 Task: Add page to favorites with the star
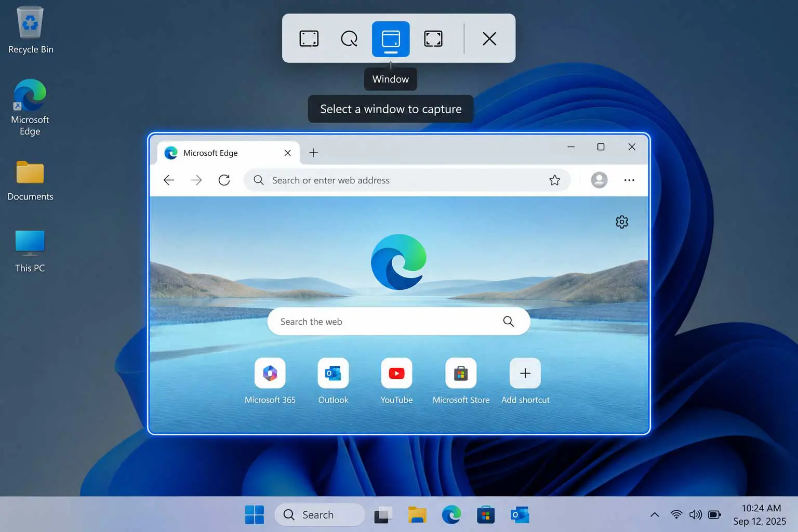pos(555,180)
